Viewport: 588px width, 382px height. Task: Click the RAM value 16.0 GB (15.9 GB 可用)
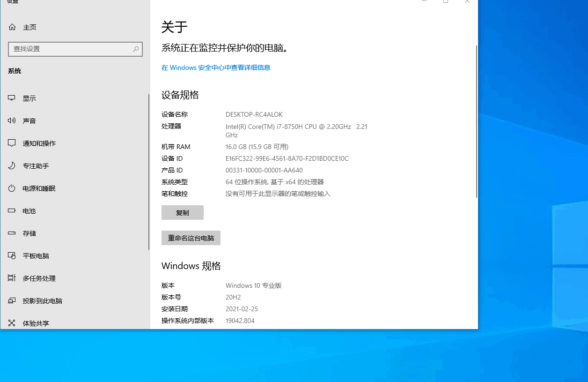(x=257, y=147)
